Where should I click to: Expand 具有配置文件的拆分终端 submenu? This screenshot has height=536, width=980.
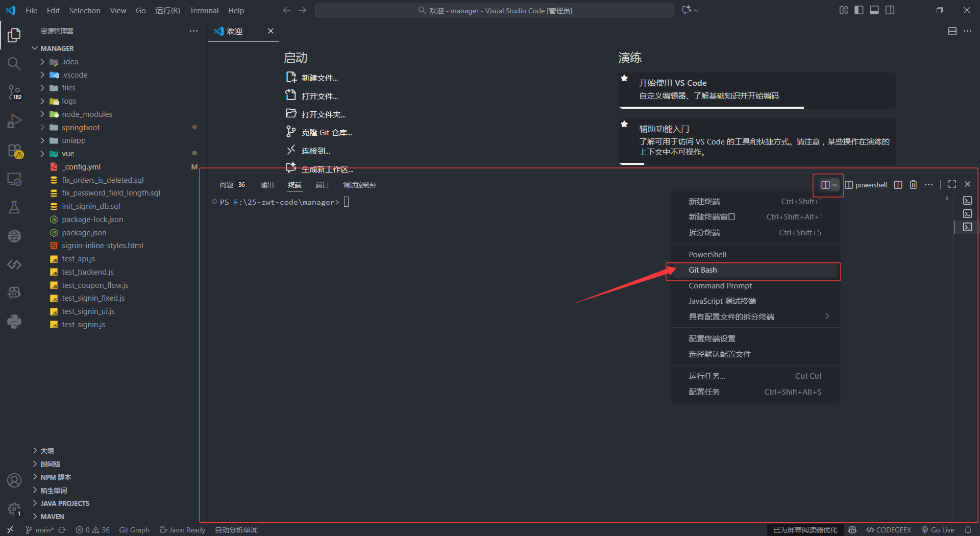(x=755, y=317)
